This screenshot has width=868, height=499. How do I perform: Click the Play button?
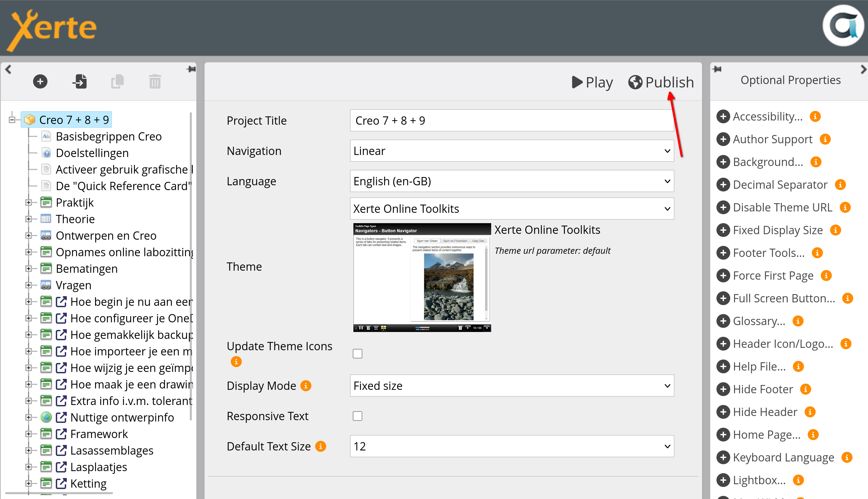pyautogui.click(x=592, y=82)
